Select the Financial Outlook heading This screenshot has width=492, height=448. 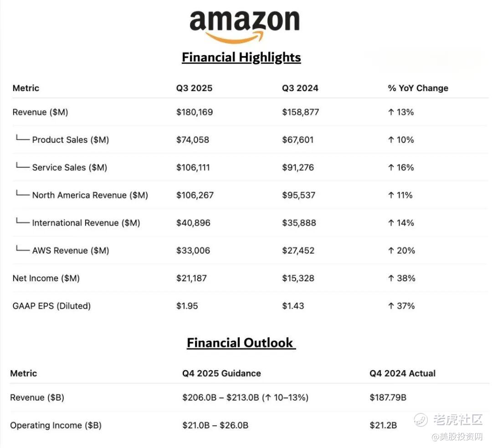click(x=240, y=343)
